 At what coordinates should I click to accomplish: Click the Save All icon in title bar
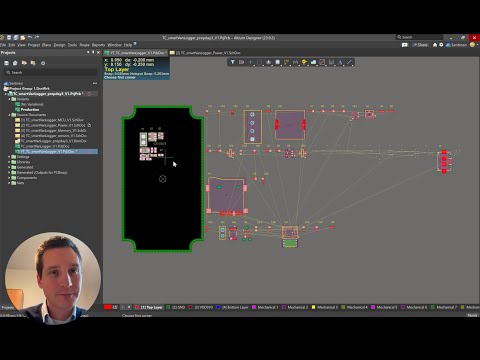16,38
